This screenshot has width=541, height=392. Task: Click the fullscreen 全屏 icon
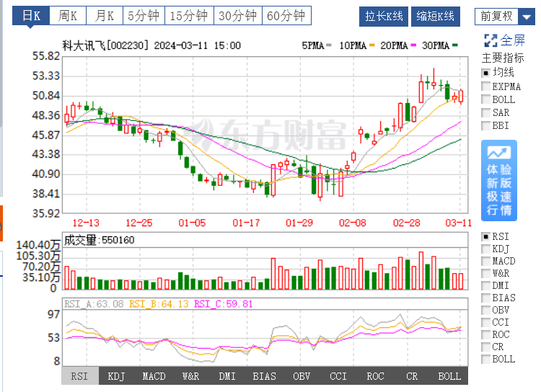491,40
